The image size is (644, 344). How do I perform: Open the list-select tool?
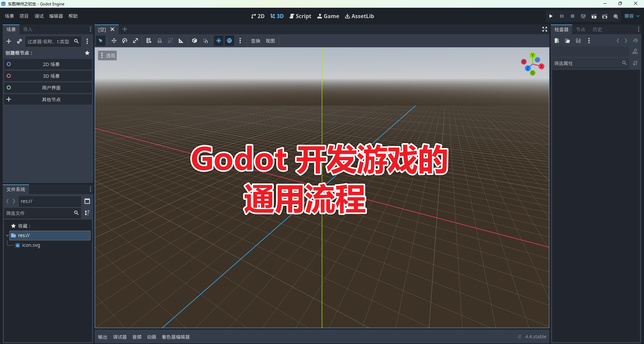point(149,41)
